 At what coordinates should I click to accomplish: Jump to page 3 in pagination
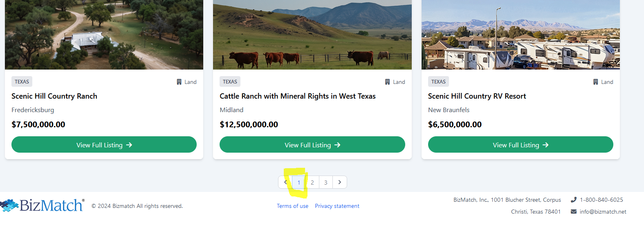point(326,183)
